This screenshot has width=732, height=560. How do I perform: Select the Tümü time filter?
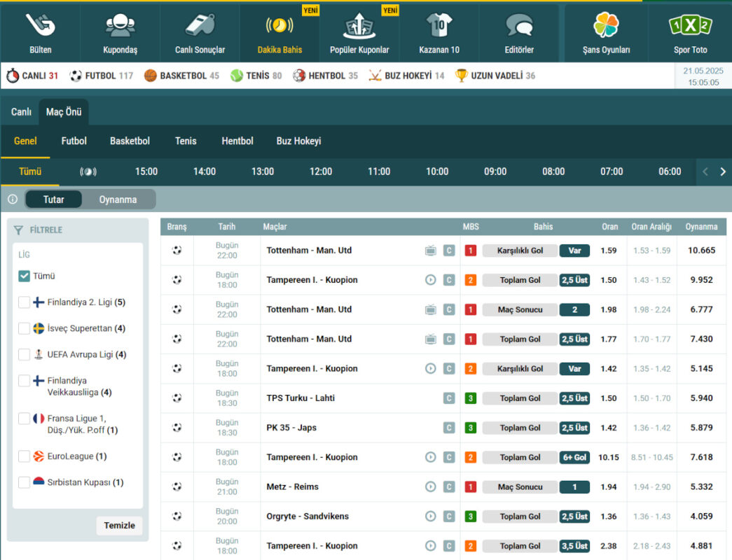coord(30,171)
